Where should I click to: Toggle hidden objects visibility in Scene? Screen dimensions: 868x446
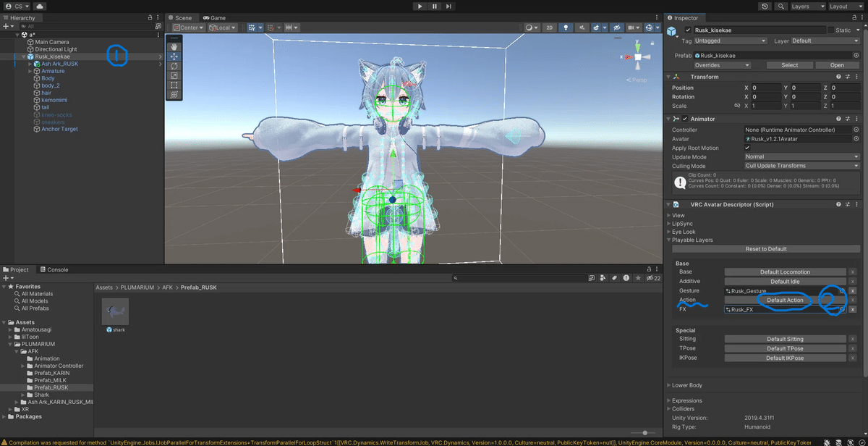[x=617, y=28]
